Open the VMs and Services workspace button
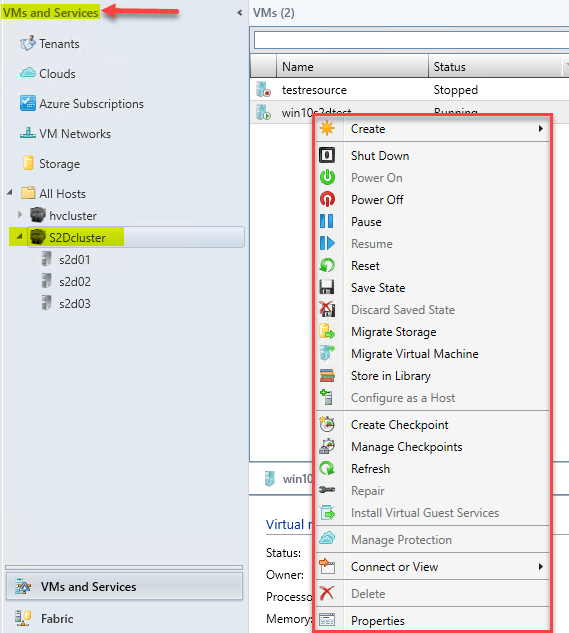Viewport: 569px width, 633px height. tap(124, 586)
